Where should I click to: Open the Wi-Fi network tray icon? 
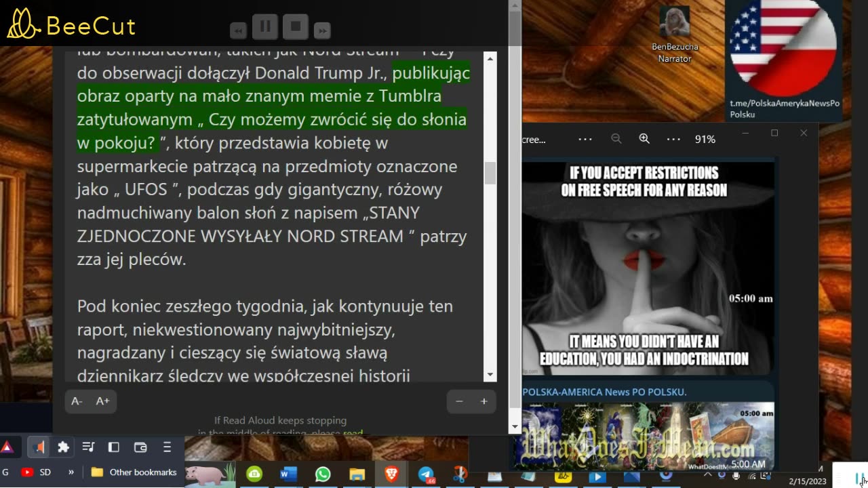[752, 476]
